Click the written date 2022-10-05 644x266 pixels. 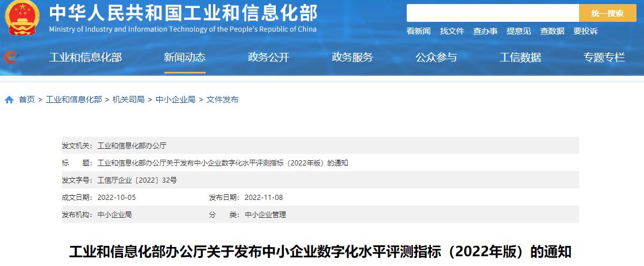pos(117,198)
